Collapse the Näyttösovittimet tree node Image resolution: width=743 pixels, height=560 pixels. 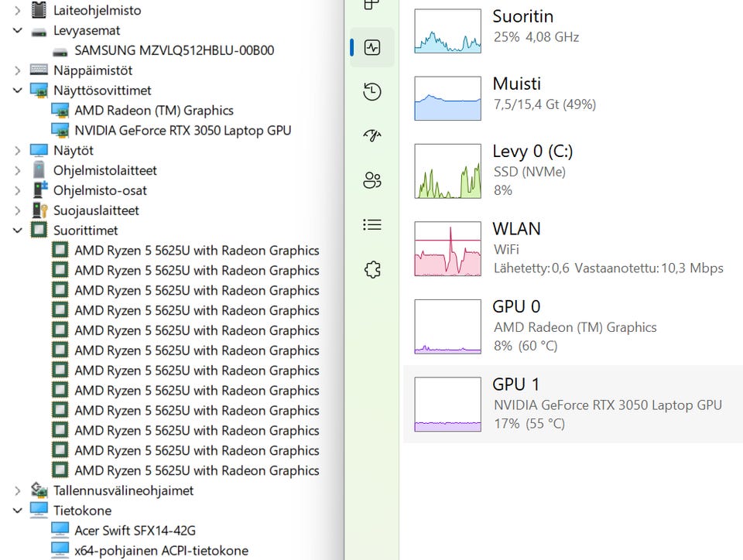pyautogui.click(x=17, y=90)
